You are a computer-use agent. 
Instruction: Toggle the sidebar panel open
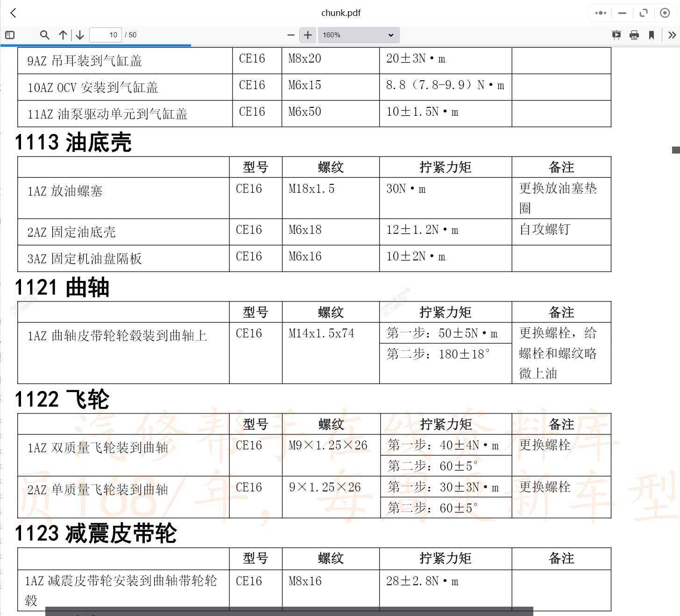[10, 35]
